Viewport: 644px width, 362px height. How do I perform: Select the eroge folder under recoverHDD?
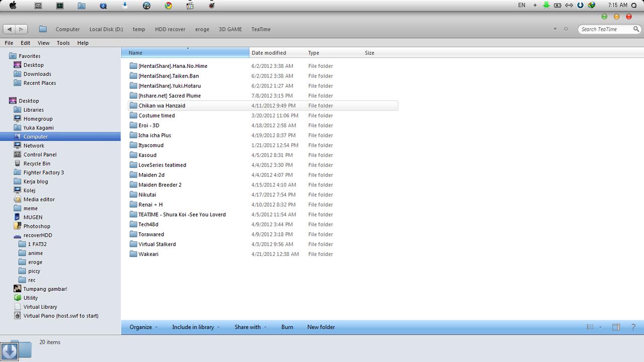pyautogui.click(x=35, y=262)
